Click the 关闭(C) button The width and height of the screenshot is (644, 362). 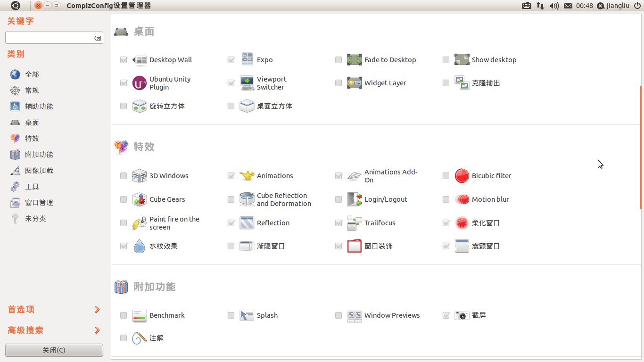54,350
